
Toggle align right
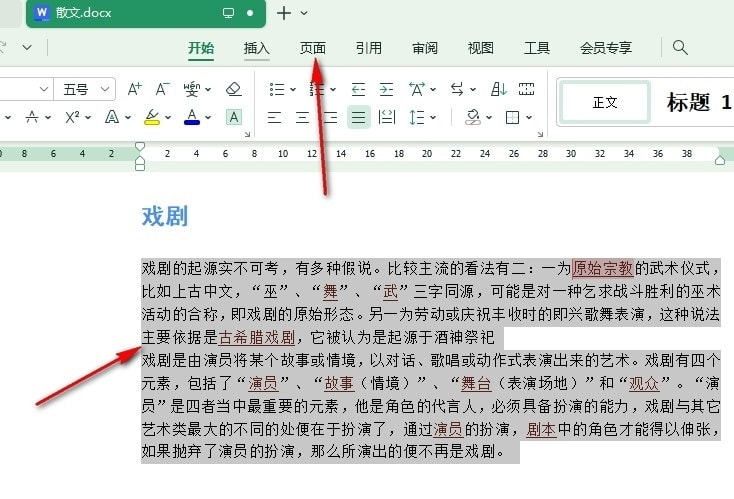point(330,117)
